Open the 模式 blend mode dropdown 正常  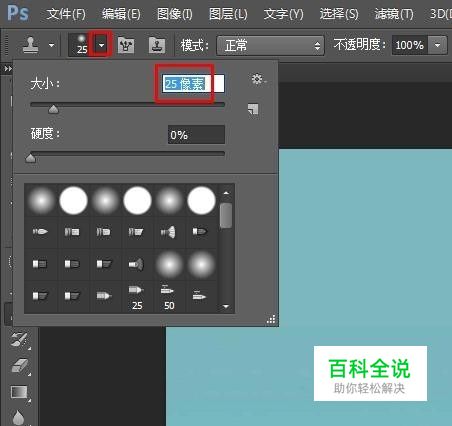pos(270,45)
